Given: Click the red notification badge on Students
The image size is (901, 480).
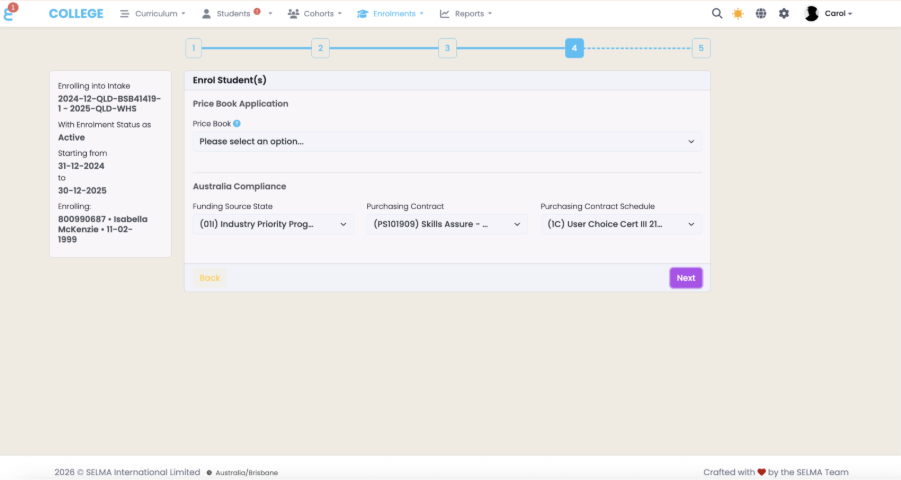Looking at the screenshot, I should pyautogui.click(x=257, y=11).
